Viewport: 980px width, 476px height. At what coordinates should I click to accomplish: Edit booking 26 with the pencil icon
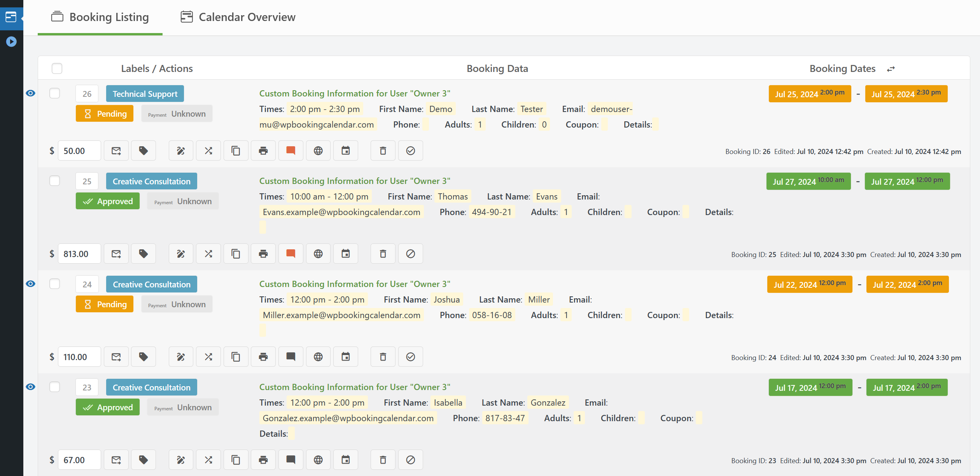180,150
